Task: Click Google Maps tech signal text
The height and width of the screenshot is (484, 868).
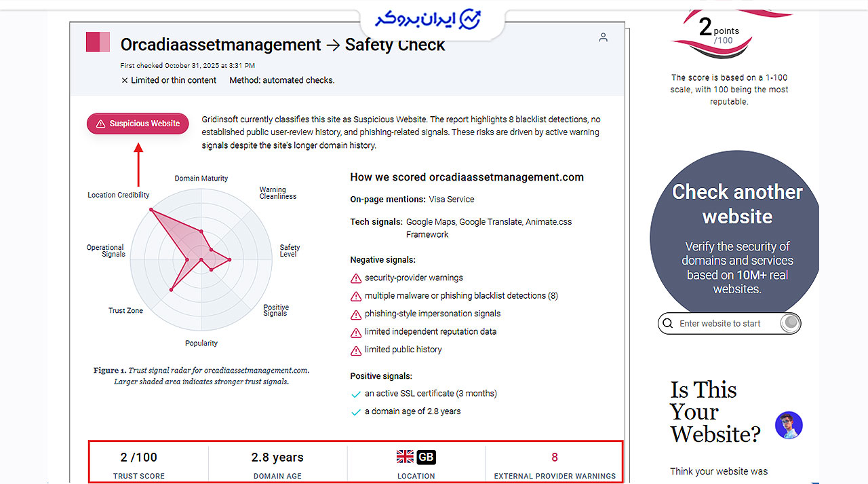Action: coord(431,222)
